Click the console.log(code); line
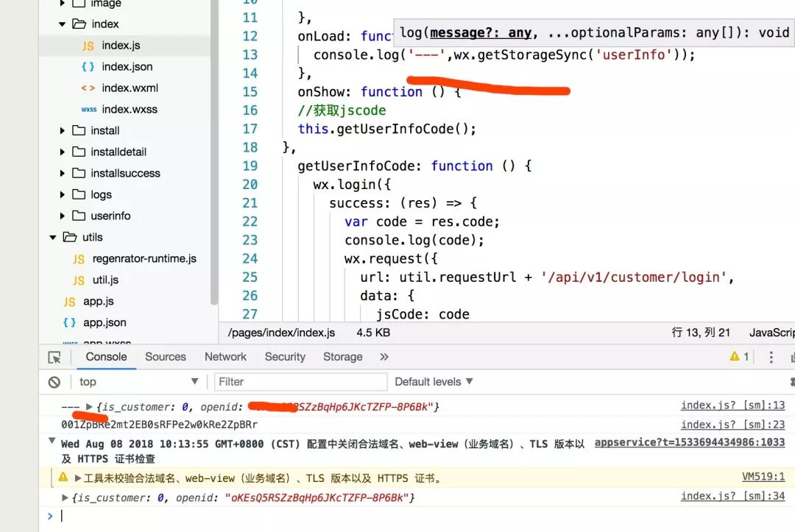This screenshot has width=795, height=532. (414, 240)
